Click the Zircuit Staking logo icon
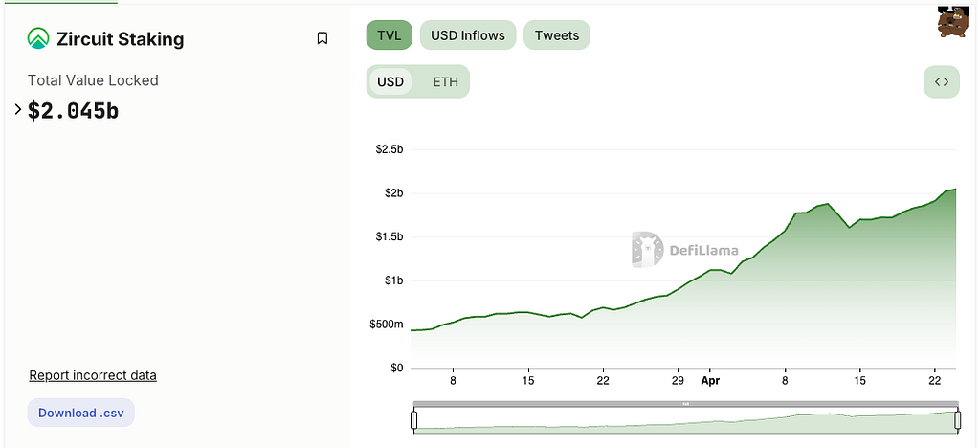The width and height of the screenshot is (980, 448). coord(38,39)
